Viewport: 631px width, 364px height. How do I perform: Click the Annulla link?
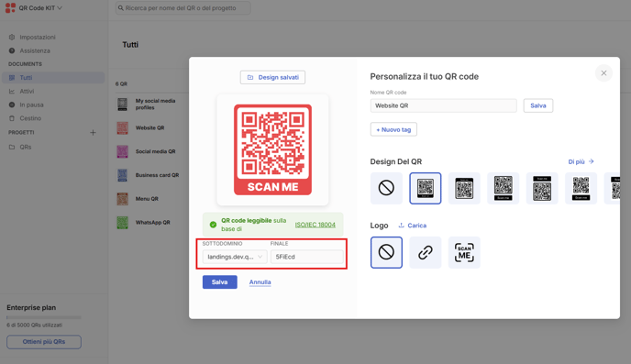(x=260, y=282)
